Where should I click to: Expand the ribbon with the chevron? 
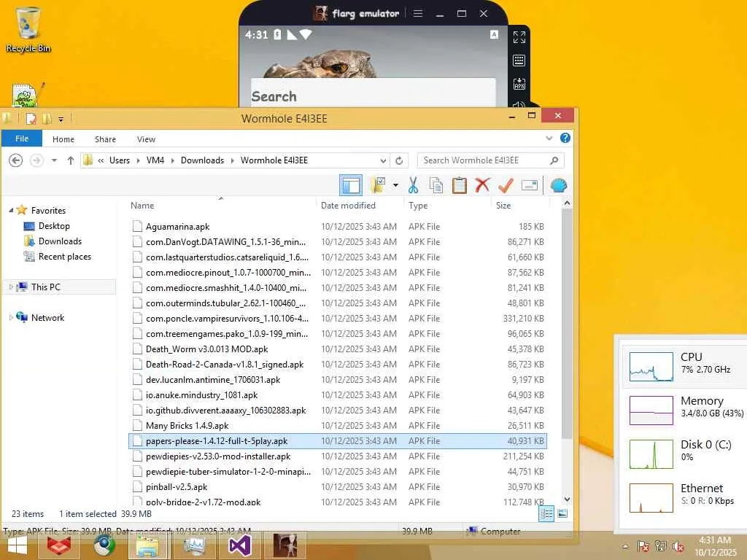point(549,138)
